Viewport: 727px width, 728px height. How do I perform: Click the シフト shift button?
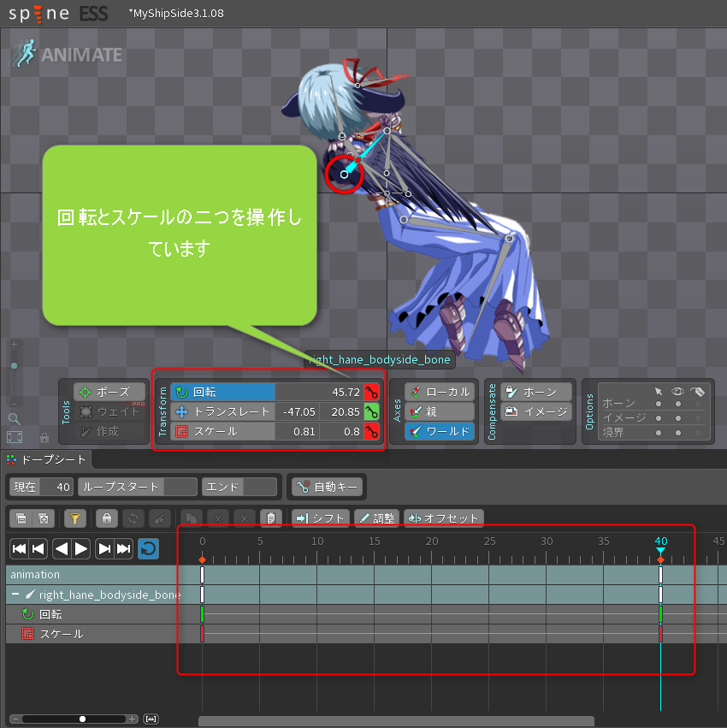coord(321,518)
